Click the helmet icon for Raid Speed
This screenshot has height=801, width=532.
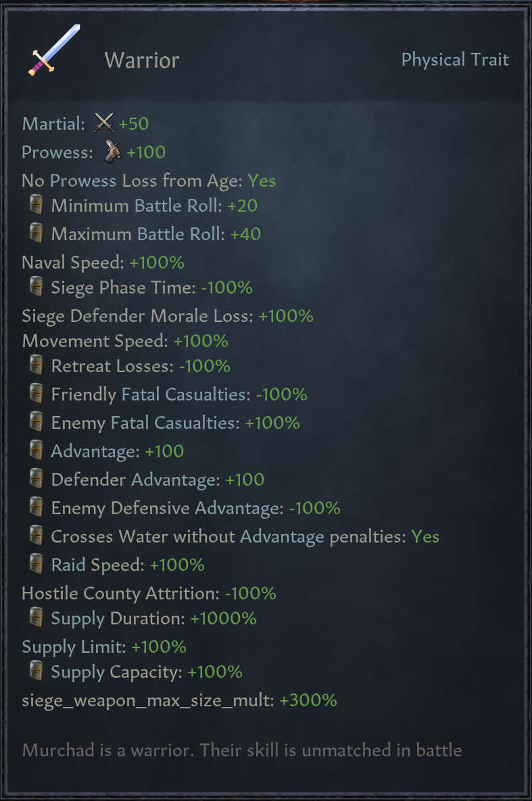pyautogui.click(x=37, y=564)
